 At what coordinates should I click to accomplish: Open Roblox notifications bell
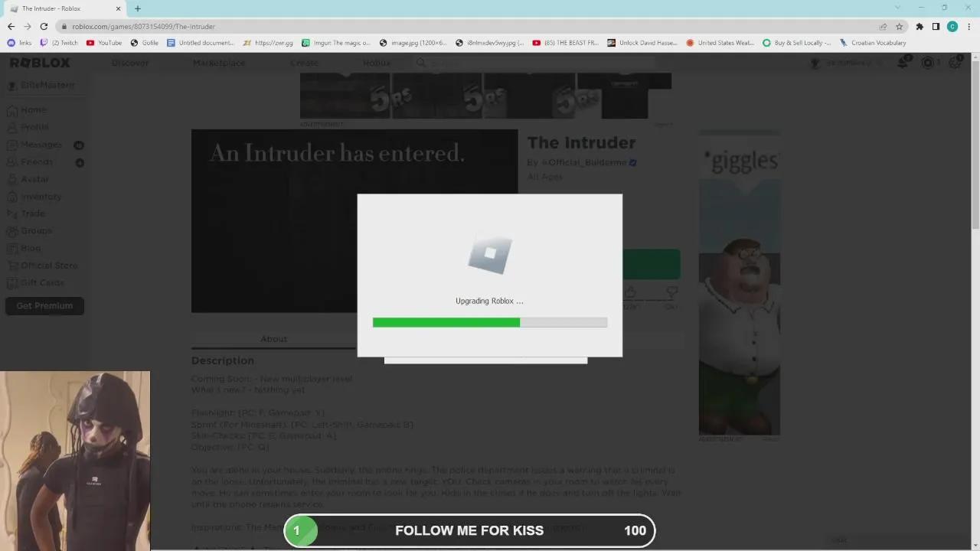pos(903,63)
